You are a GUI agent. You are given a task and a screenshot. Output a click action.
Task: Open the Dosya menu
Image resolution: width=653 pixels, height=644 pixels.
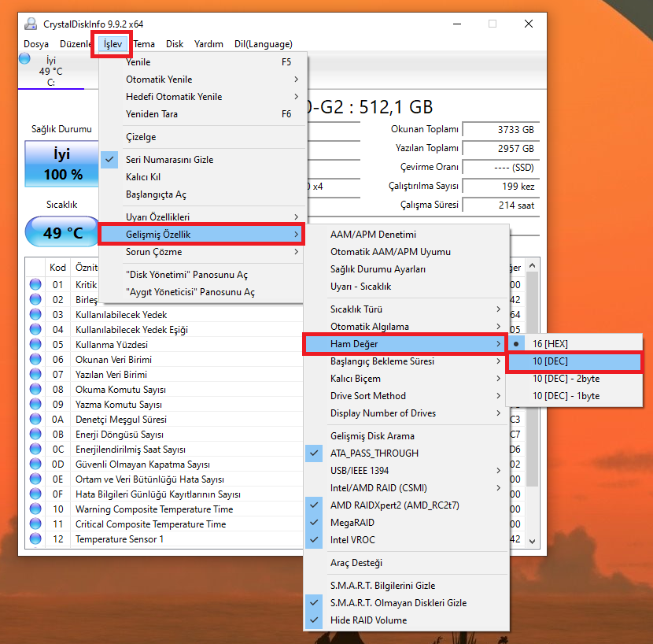click(x=36, y=44)
